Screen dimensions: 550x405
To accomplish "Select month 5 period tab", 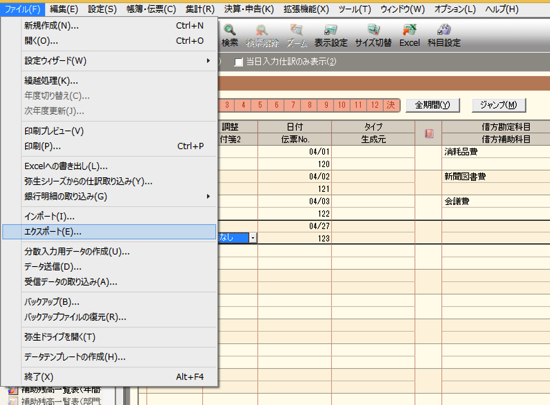I will click(260, 105).
